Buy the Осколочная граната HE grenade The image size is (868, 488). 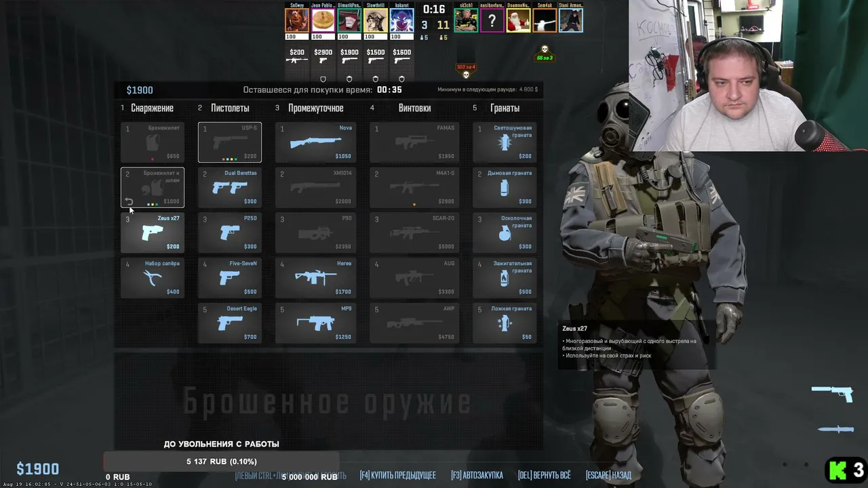click(x=505, y=232)
